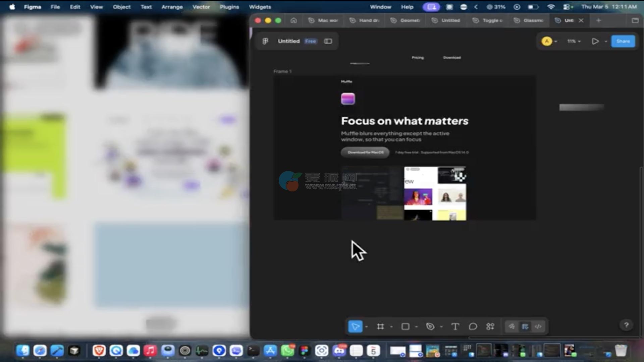Click the Figma main menu icon
Image resolution: width=644 pixels, height=362 pixels.
(x=265, y=41)
